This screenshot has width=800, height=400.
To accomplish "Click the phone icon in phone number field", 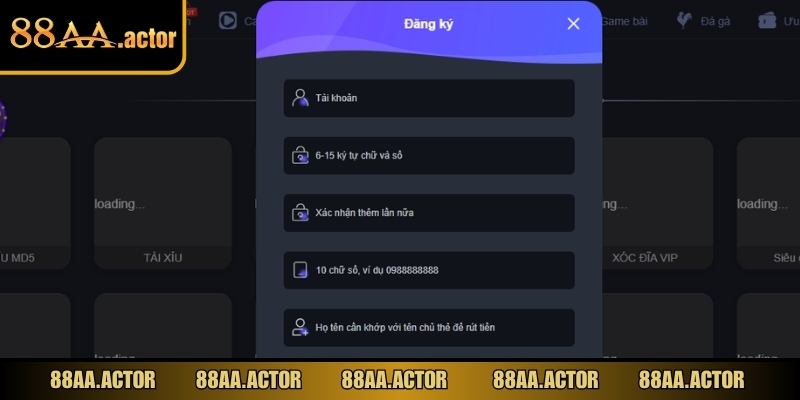I will 301,270.
